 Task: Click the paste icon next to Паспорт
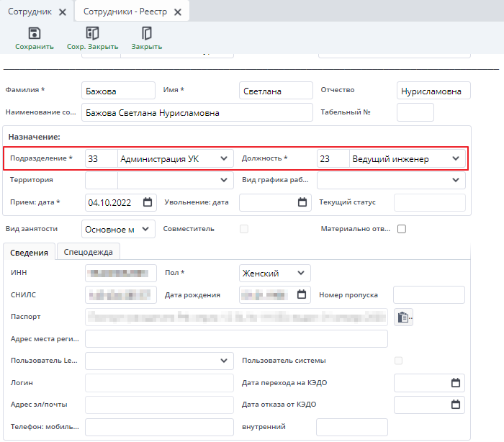click(403, 317)
